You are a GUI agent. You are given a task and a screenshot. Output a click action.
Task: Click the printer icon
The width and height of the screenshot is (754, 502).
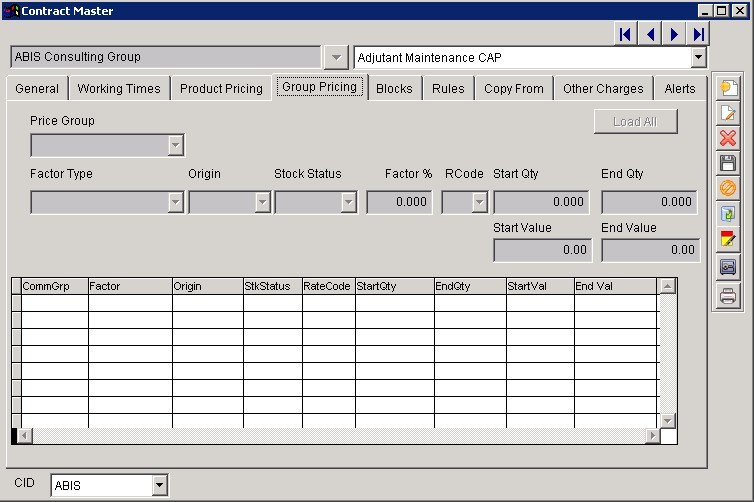[x=728, y=295]
